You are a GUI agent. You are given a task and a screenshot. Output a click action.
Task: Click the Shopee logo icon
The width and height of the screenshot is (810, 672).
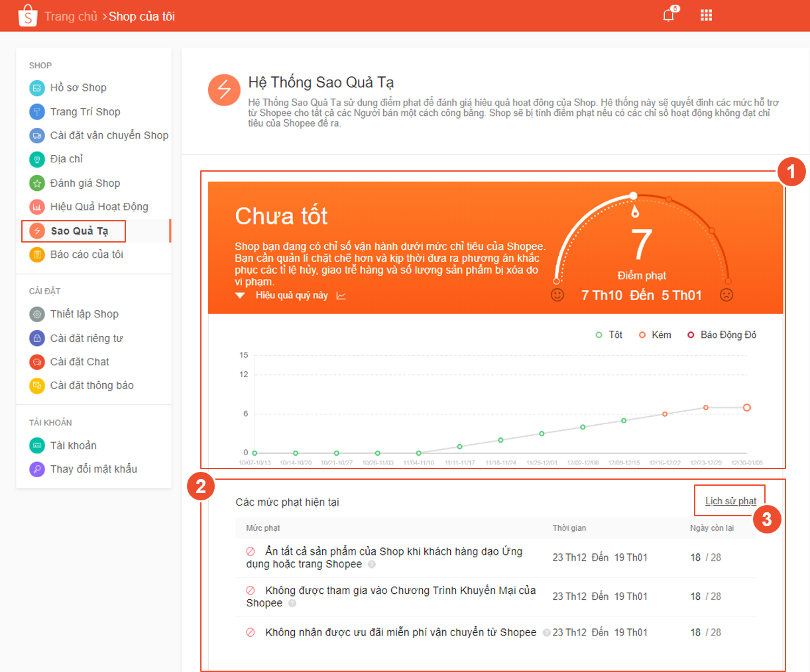coord(27,16)
